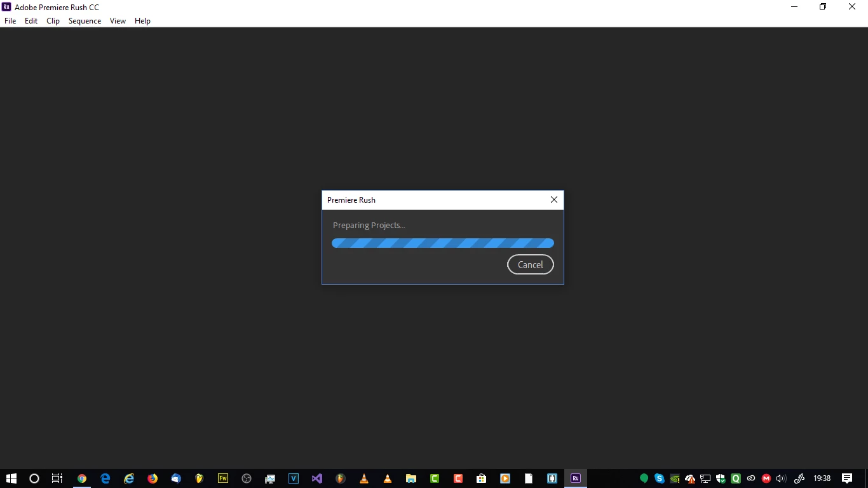Open Thunderbird mail from taskbar
The width and height of the screenshot is (868, 488).
coord(176,478)
